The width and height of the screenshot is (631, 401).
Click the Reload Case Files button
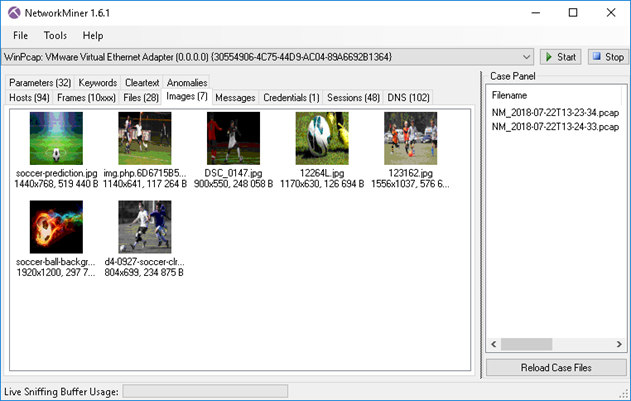pyautogui.click(x=556, y=368)
